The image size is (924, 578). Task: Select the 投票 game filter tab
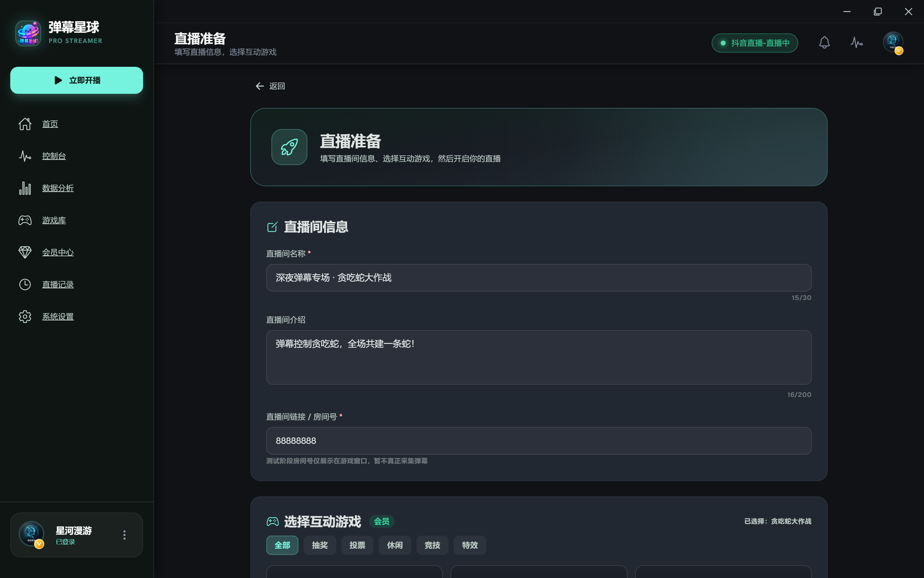coord(357,545)
